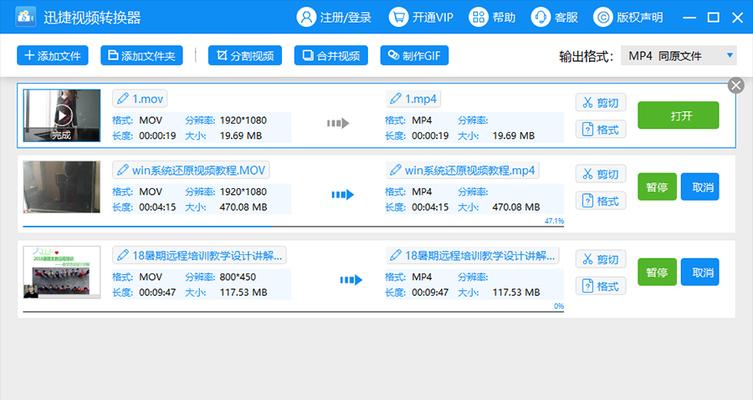Edit name win系统还原视频教程.MOV
The width and height of the screenshot is (753, 400).
pos(191,170)
